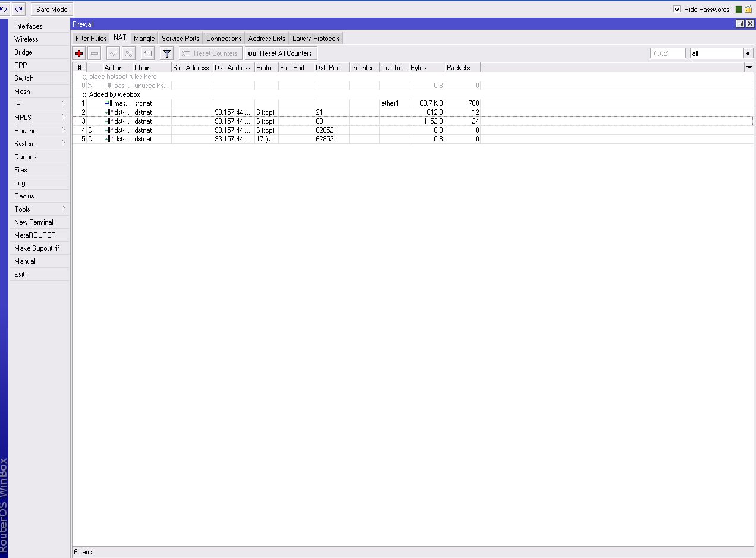Expand the MPLS submenu
This screenshot has height=558, width=756.
point(39,117)
